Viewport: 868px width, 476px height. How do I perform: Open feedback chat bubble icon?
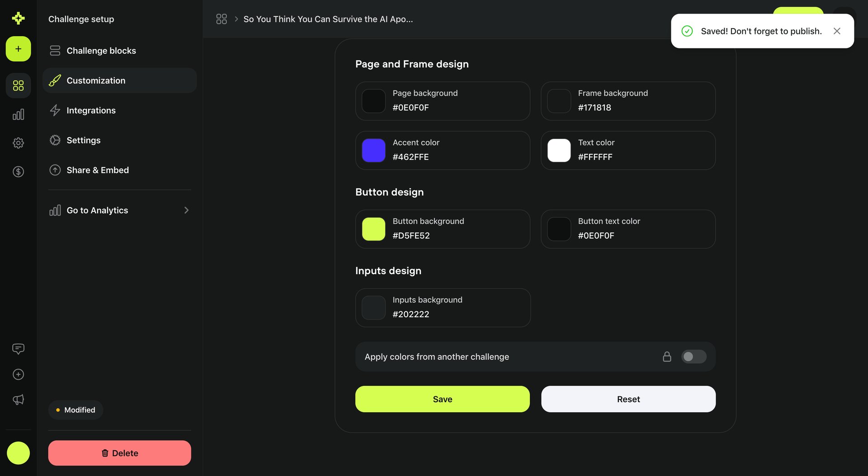[18, 348]
